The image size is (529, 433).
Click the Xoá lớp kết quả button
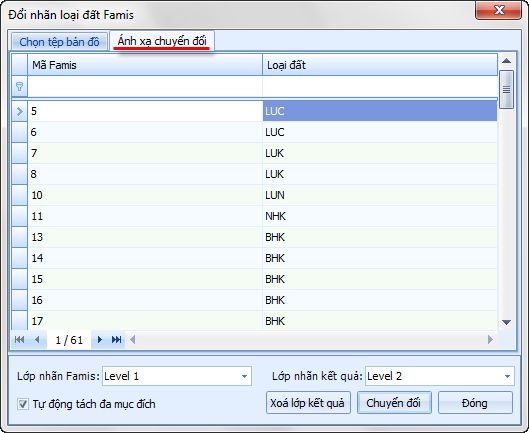coord(308,403)
